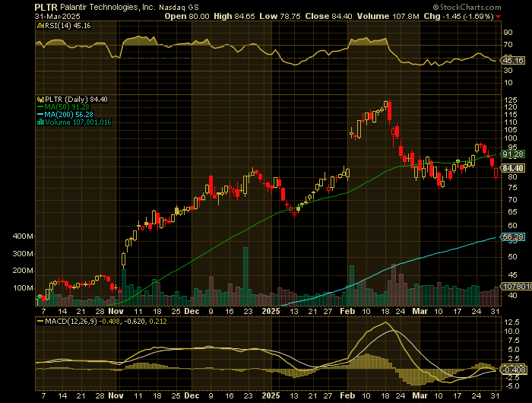Click the 125 price axis label

510,100
